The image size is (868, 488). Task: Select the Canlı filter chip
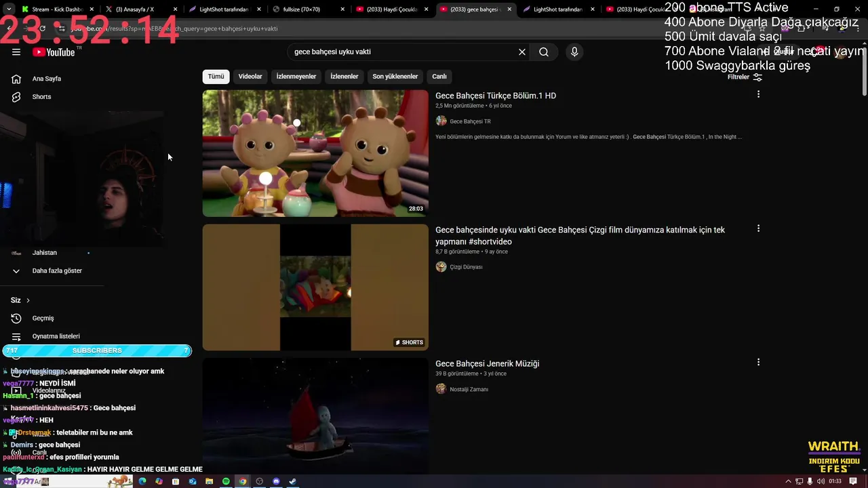tap(439, 77)
